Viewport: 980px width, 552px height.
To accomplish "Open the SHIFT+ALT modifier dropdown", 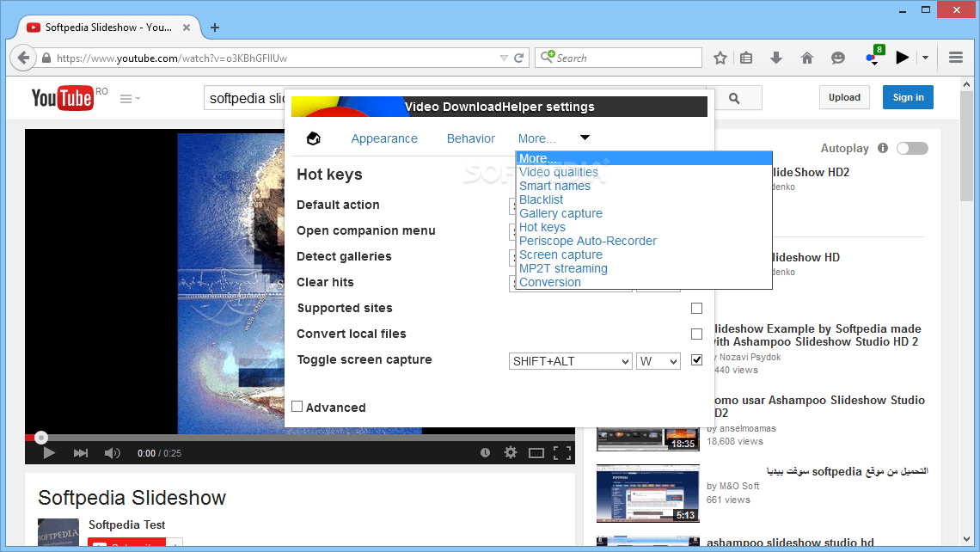I will coord(570,360).
